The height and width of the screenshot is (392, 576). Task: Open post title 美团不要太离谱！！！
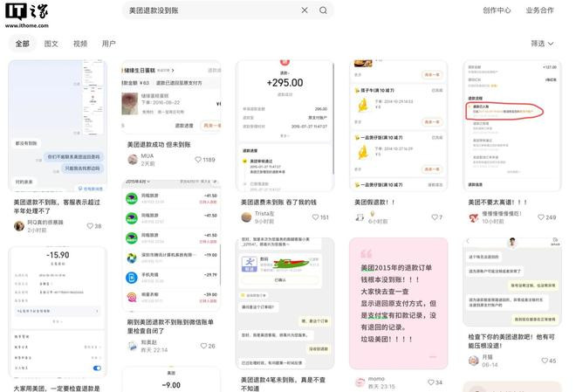point(497,202)
